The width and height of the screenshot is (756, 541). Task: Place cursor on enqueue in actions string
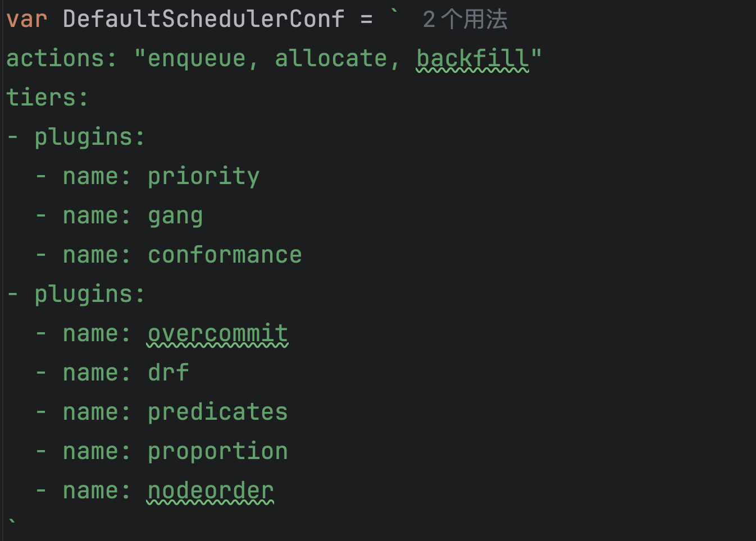[x=197, y=58]
